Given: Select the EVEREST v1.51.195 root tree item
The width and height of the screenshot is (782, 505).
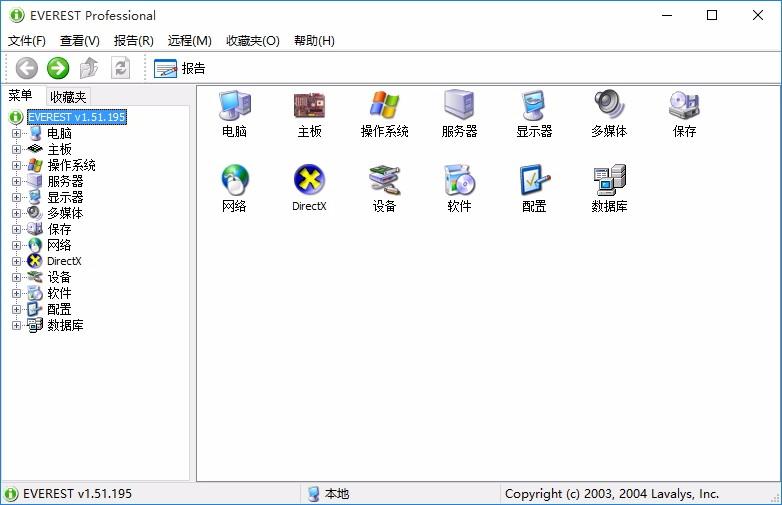Looking at the screenshot, I should pos(76,117).
